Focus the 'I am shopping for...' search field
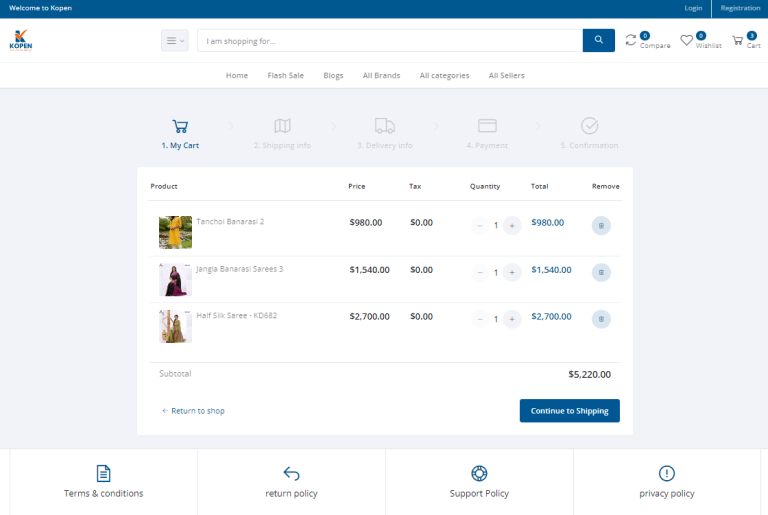 point(390,41)
